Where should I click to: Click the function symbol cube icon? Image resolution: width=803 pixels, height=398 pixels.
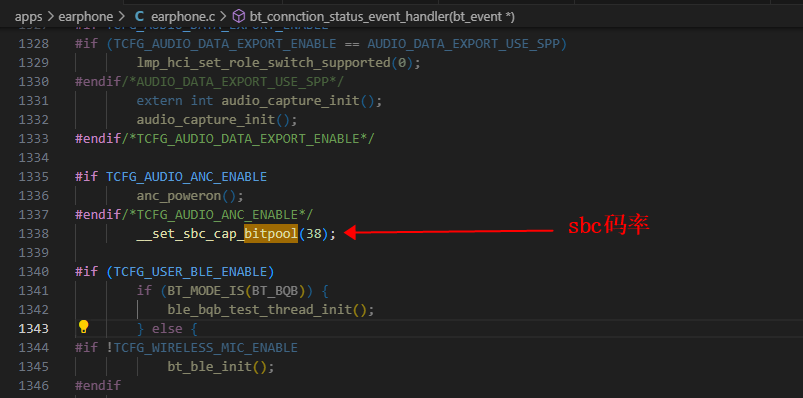[x=239, y=16]
